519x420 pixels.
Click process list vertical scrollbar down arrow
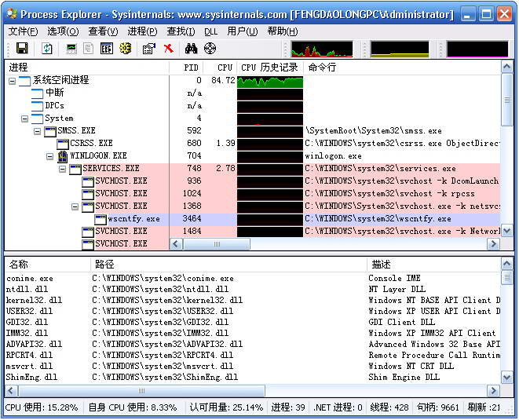507,231
